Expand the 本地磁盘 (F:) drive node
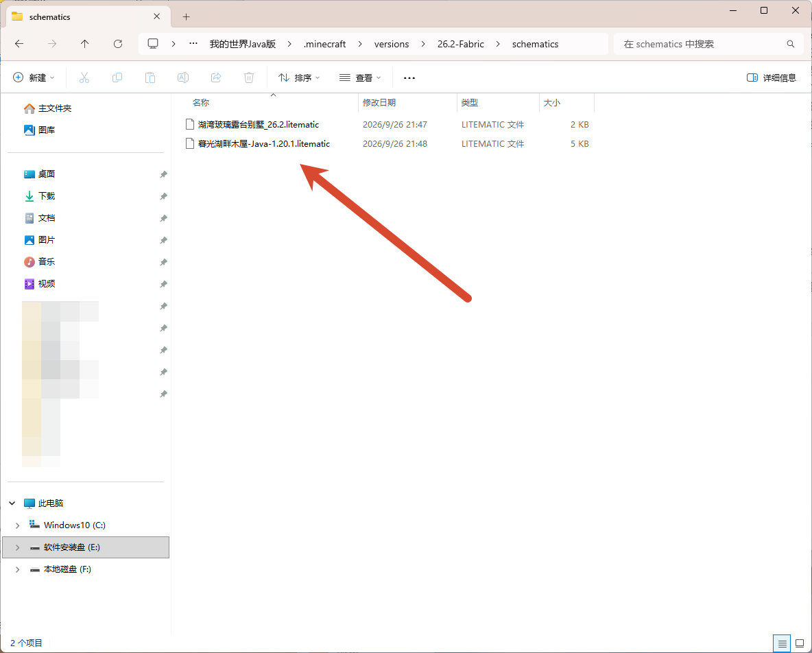The image size is (812, 653). point(18,569)
